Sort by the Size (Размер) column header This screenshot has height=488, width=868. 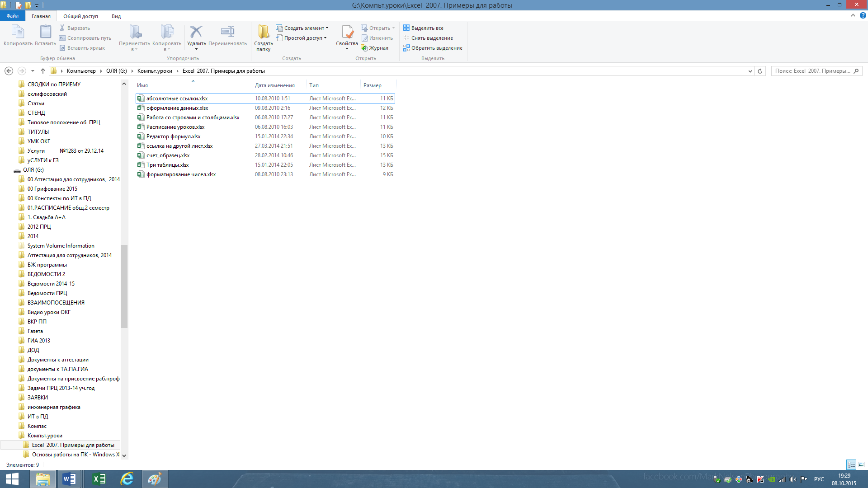pyautogui.click(x=378, y=85)
